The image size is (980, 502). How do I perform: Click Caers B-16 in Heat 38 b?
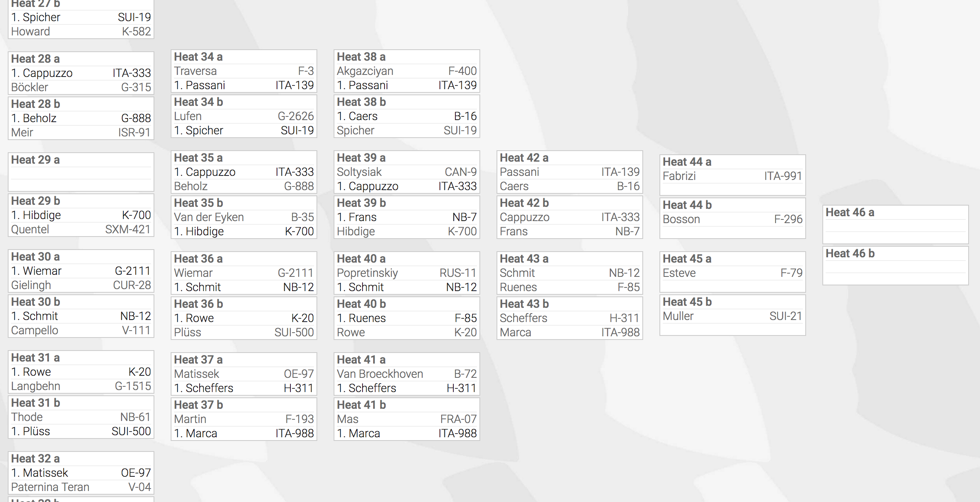(x=407, y=116)
